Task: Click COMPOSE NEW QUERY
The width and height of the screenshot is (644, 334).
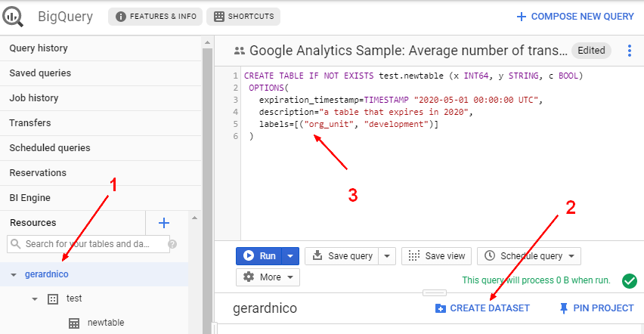Action: [574, 17]
